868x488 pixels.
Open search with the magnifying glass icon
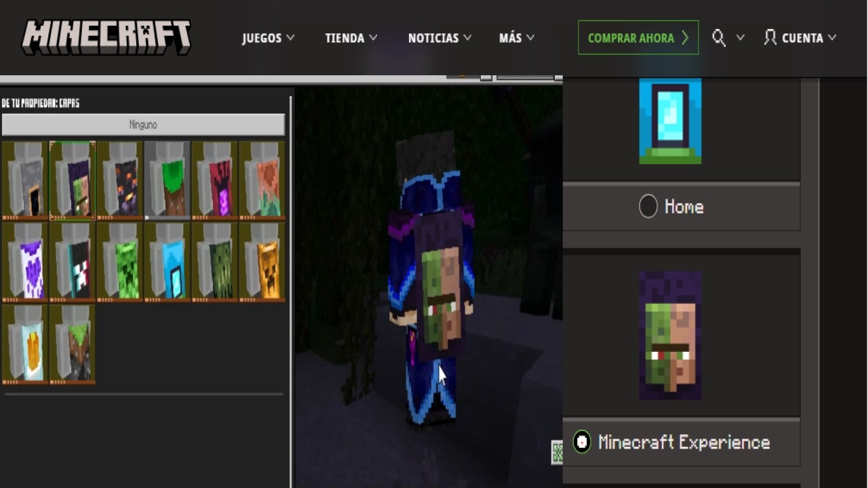(719, 38)
